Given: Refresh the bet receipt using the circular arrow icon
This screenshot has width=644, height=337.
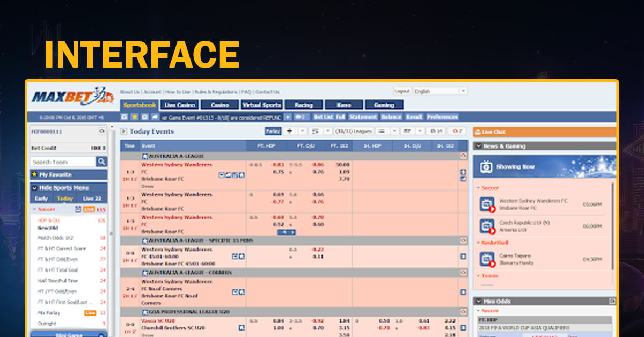Looking at the screenshot, I should coord(103,130).
